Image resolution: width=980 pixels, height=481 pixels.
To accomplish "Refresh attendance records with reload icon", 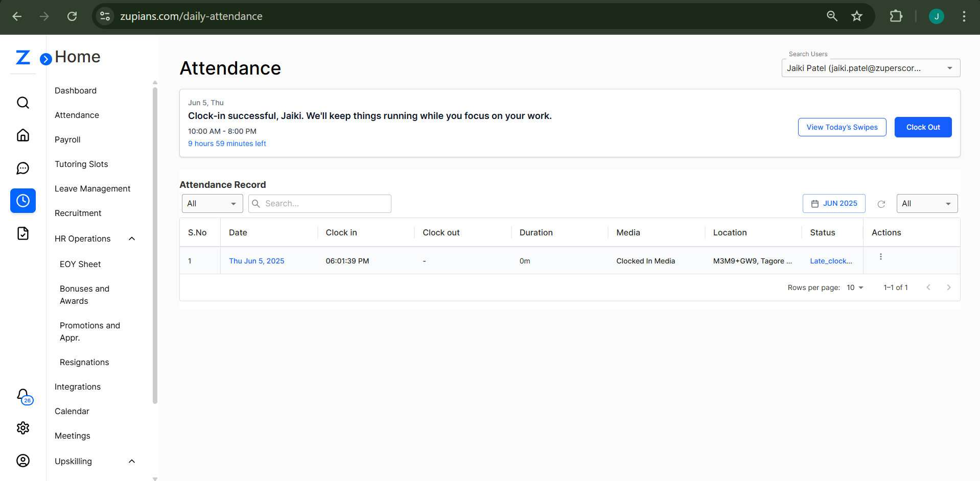I will (881, 204).
